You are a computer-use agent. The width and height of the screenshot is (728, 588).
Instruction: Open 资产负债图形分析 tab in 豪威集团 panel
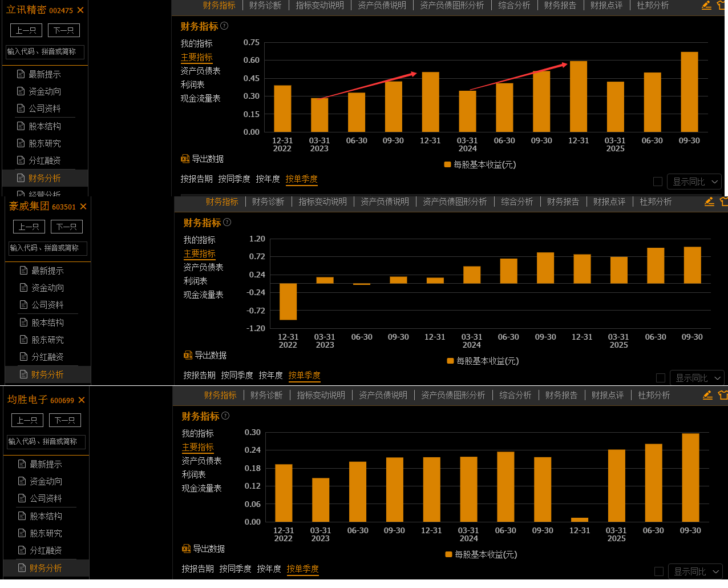click(455, 202)
